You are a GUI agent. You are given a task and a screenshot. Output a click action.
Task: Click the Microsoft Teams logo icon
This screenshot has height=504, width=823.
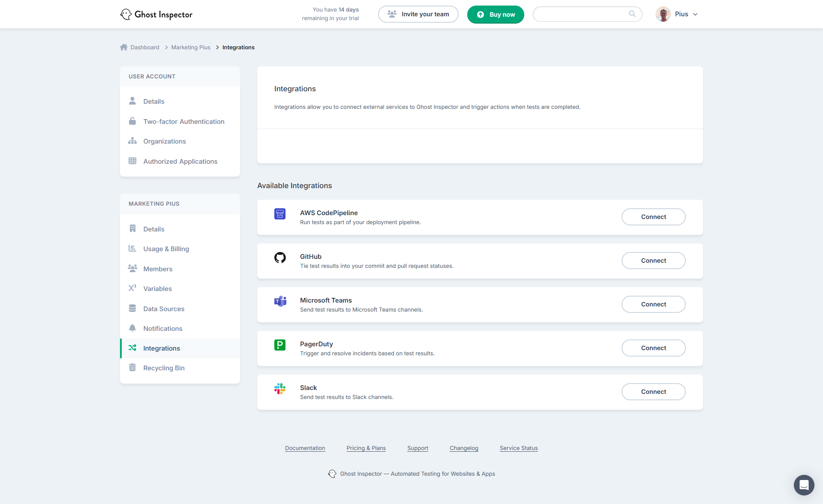pyautogui.click(x=280, y=301)
